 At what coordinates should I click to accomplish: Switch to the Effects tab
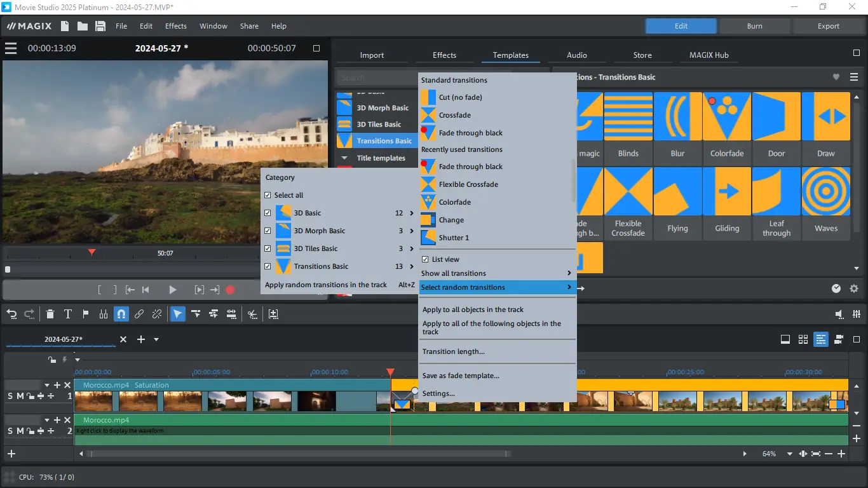click(444, 55)
